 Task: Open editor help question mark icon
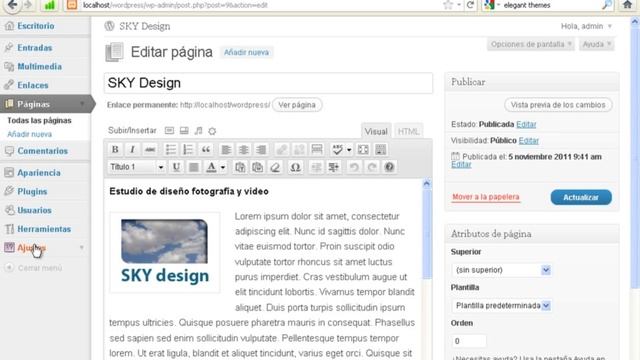tap(389, 167)
